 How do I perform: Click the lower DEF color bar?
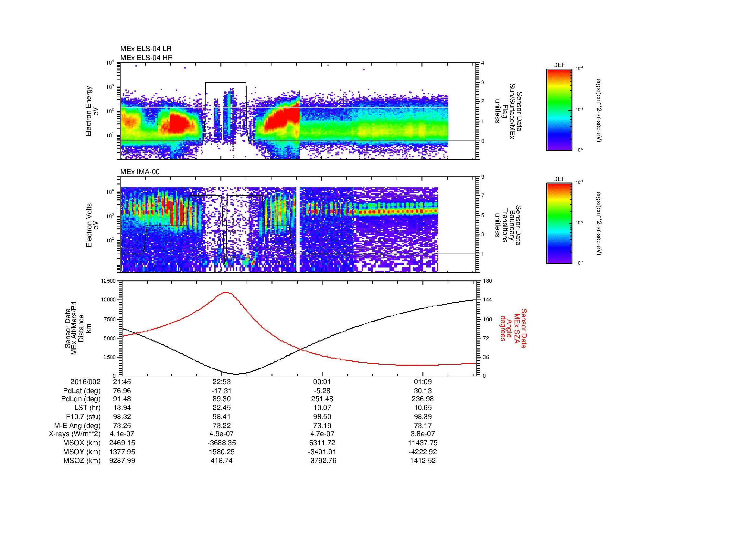(x=559, y=224)
